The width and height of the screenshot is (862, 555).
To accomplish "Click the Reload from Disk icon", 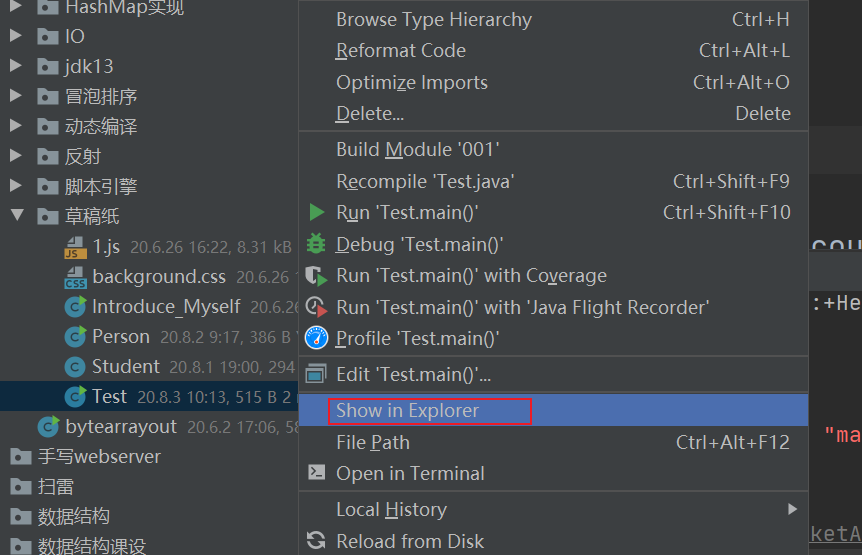I will click(x=316, y=541).
